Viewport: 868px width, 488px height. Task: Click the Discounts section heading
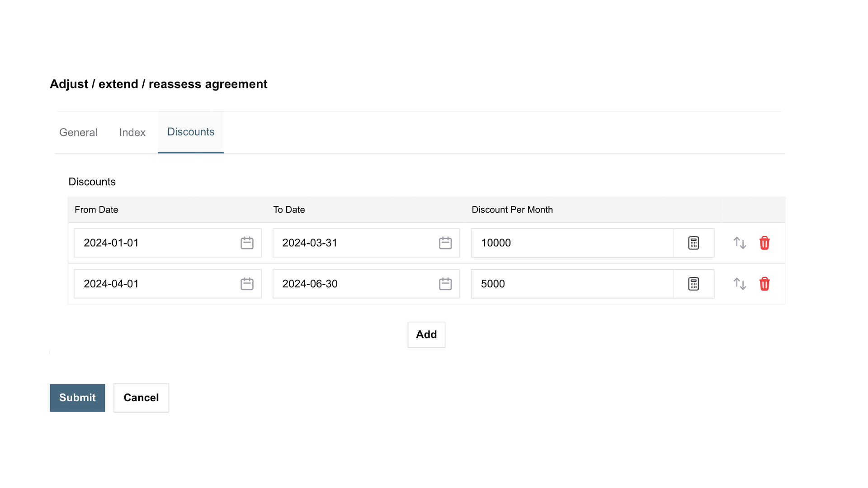coord(92,182)
